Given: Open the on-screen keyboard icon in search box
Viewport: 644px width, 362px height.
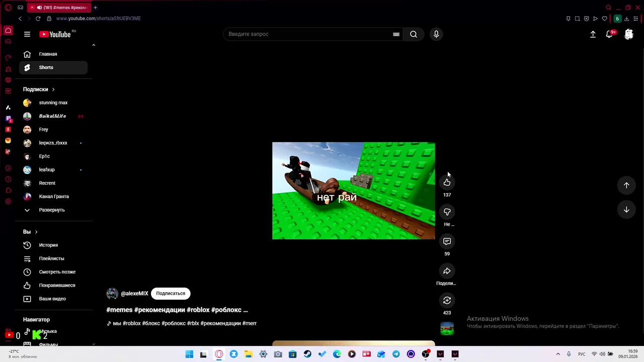Looking at the screenshot, I should pos(396,34).
